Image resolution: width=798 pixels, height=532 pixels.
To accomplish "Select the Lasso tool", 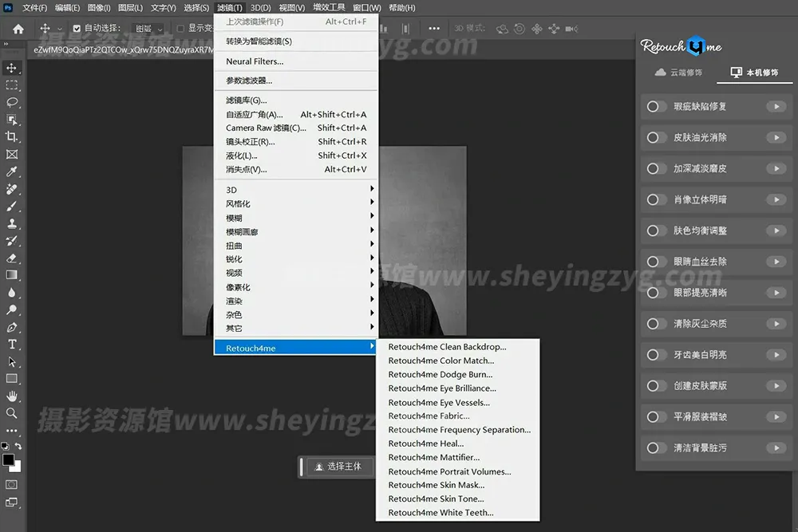I will click(12, 102).
